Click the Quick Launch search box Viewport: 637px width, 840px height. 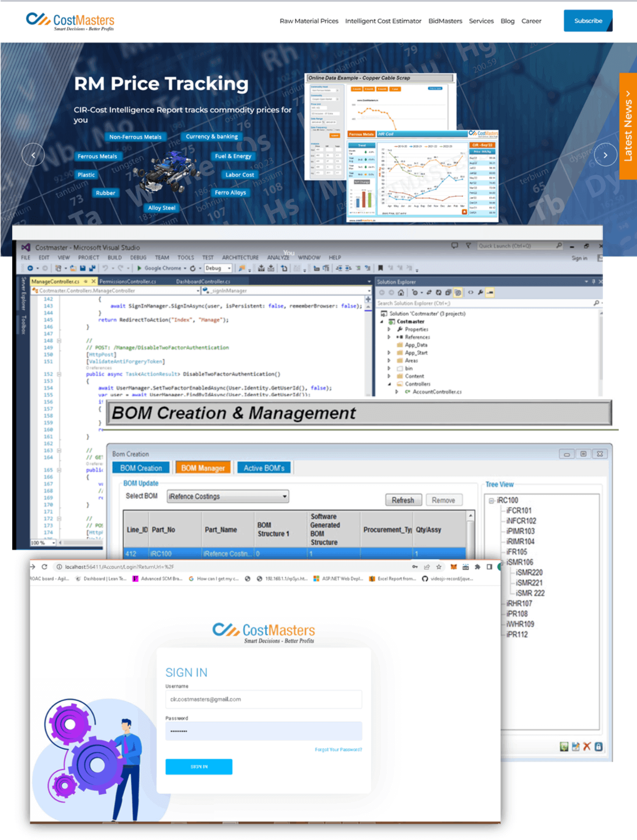tap(520, 246)
